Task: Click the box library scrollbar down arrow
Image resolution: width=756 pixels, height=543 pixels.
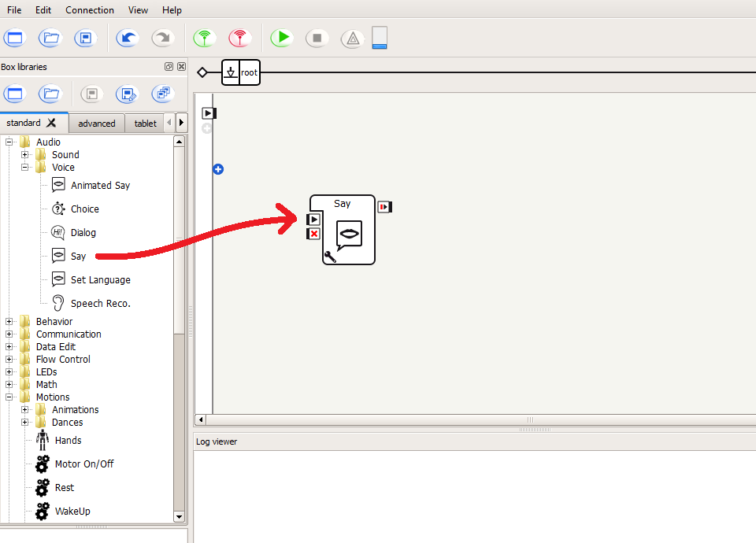Action: 179,516
